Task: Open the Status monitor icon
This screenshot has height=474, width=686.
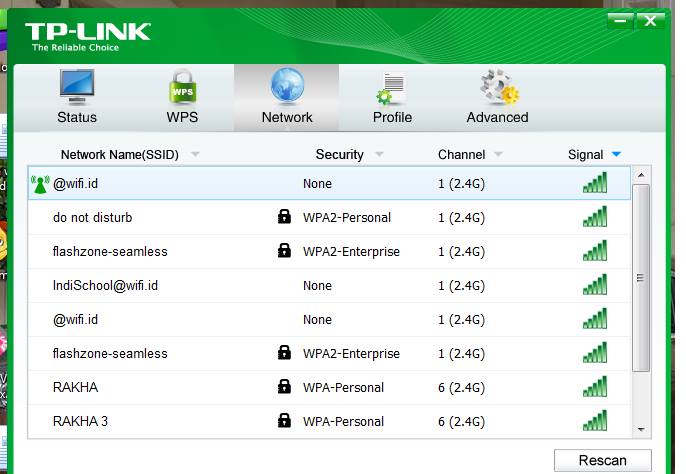Action: [77, 86]
